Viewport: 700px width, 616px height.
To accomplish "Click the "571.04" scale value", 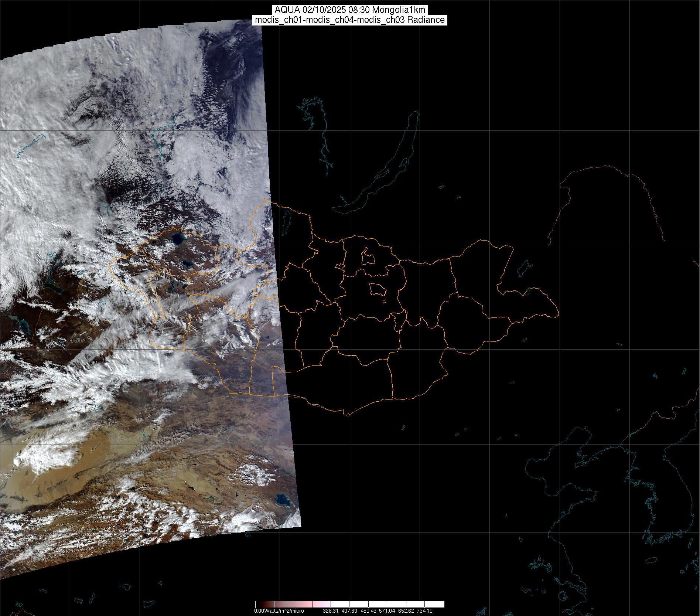I will (x=386, y=611).
